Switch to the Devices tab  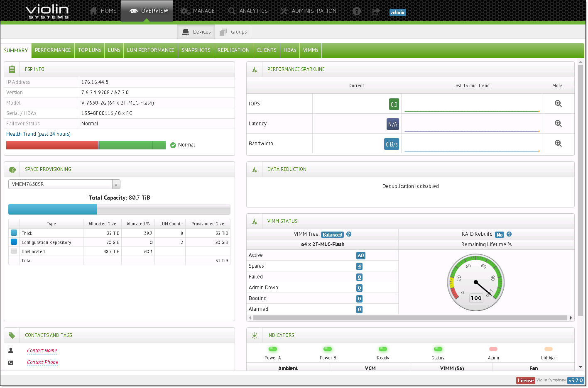[x=196, y=32]
